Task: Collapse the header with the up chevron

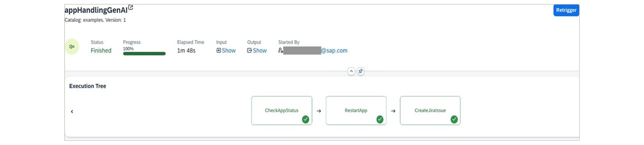Action: (x=351, y=71)
